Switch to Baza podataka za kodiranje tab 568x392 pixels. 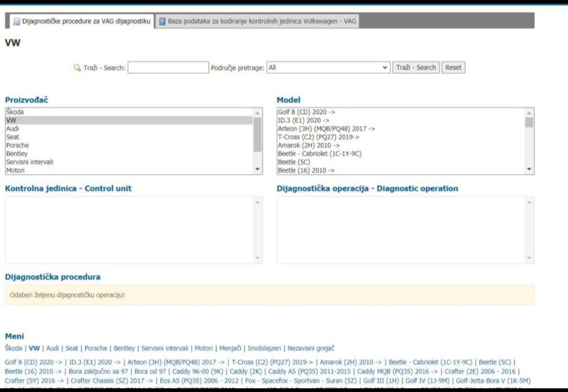(258, 22)
